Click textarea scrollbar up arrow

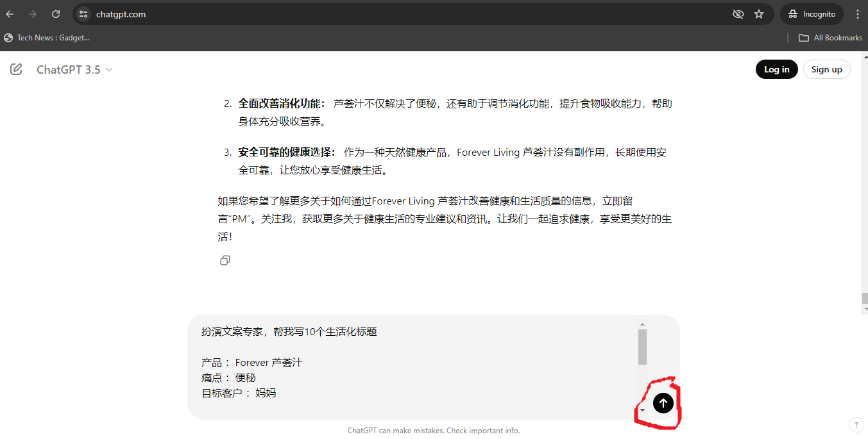(x=642, y=324)
